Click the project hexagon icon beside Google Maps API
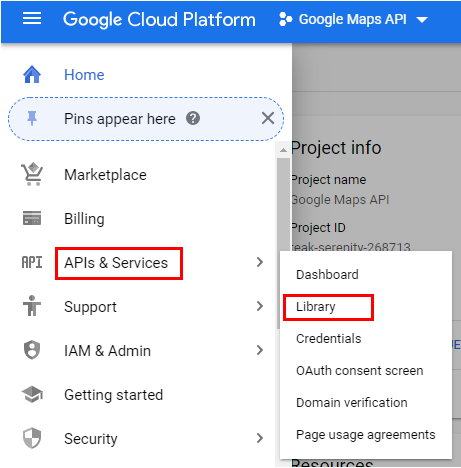The height and width of the screenshot is (468, 461). tap(285, 19)
